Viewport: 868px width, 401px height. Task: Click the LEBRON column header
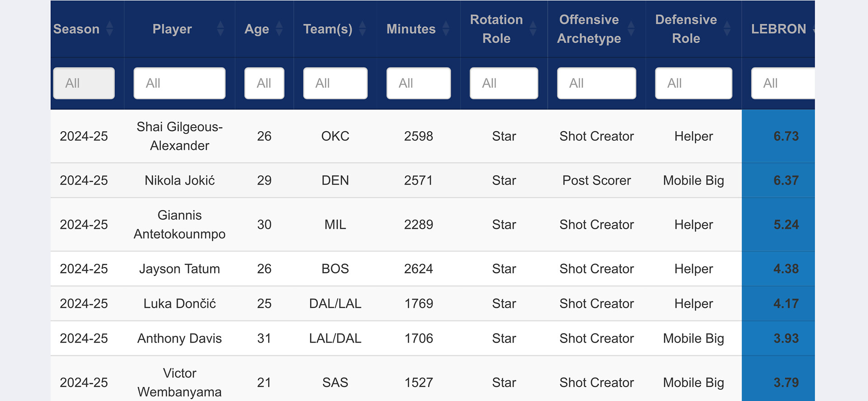[x=778, y=29]
